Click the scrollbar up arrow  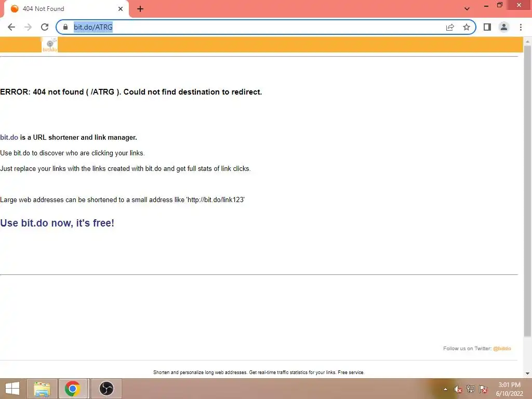point(527,41)
